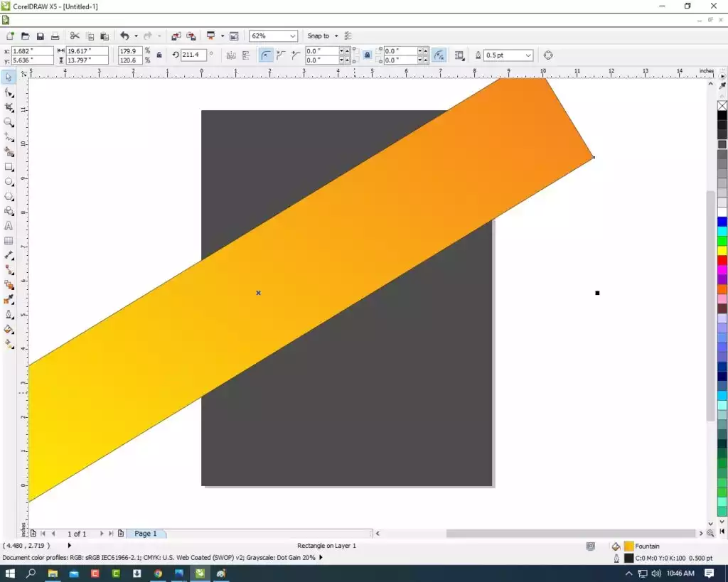728x582 pixels.
Task: Toggle the lock ratio padlock
Action: click(159, 55)
